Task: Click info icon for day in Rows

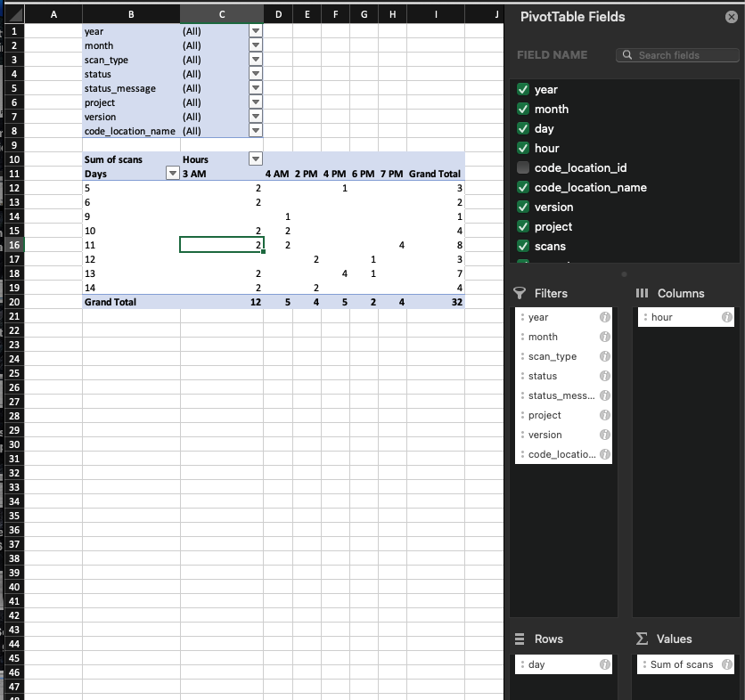Action: click(x=604, y=664)
